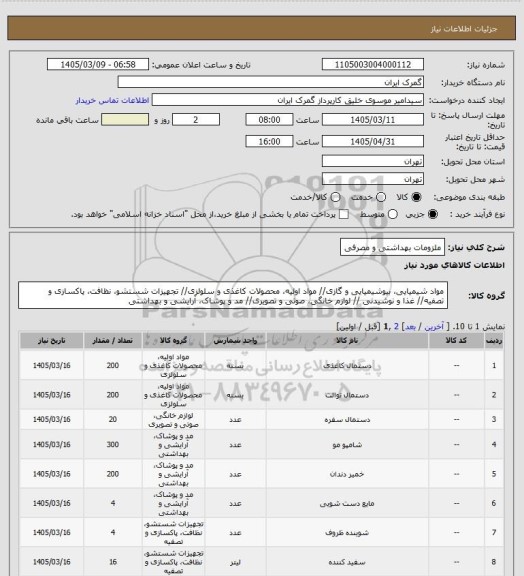Click the item name مایع دست شویی

coord(347,503)
